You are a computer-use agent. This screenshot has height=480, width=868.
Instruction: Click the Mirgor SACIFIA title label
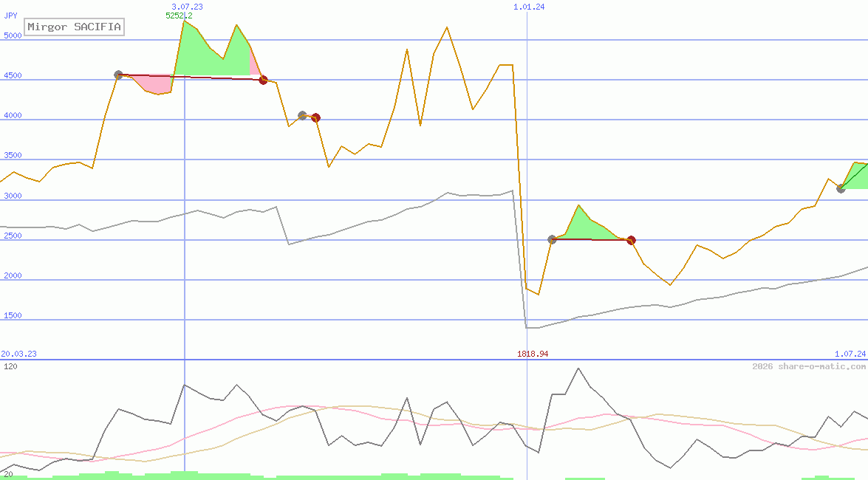tap(74, 27)
